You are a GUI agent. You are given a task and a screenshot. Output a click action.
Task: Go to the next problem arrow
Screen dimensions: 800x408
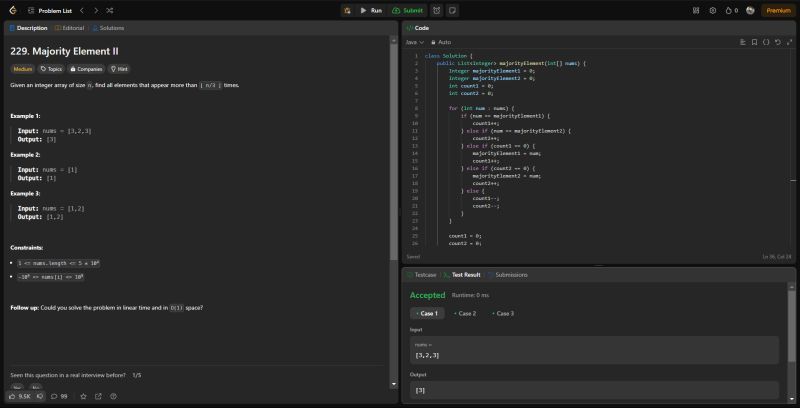click(x=95, y=10)
